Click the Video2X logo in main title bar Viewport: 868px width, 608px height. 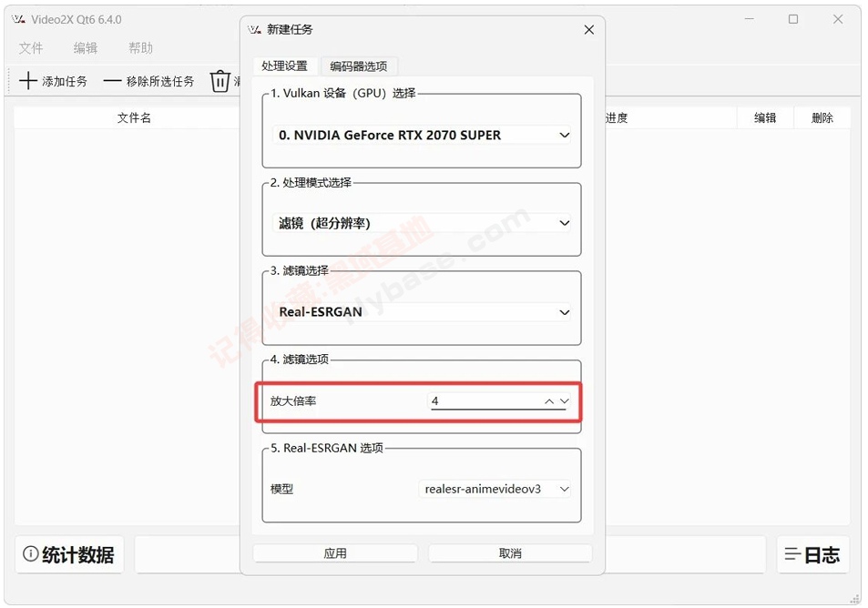coord(18,19)
